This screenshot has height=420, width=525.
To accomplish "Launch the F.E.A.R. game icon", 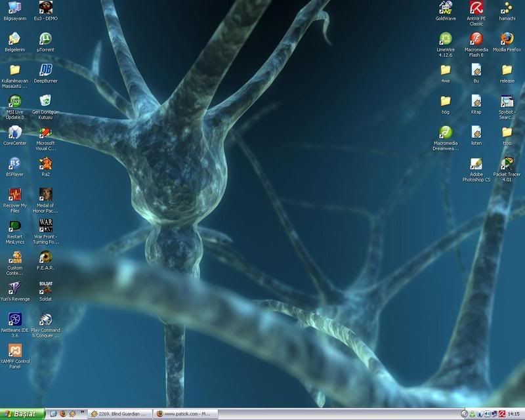I will (45, 261).
